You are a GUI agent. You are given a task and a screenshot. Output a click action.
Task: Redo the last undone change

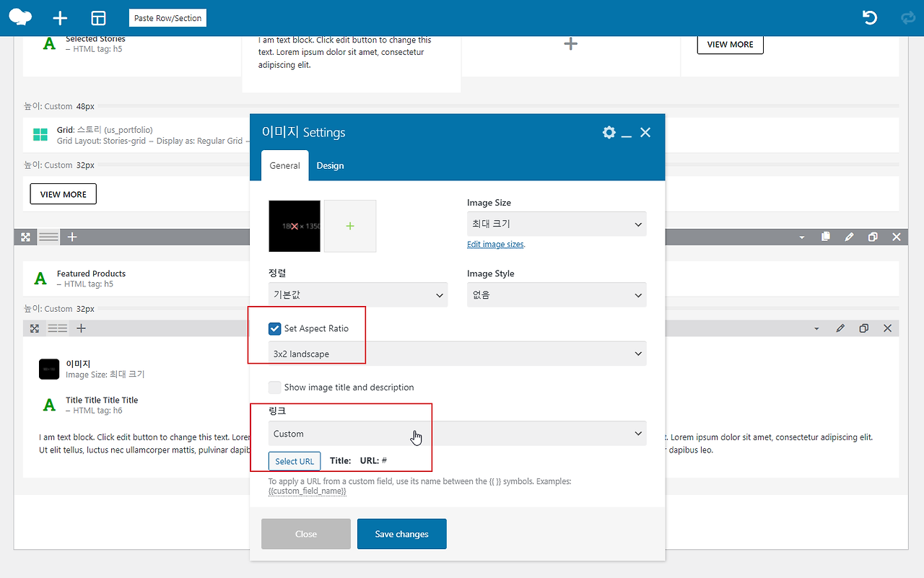point(907,18)
